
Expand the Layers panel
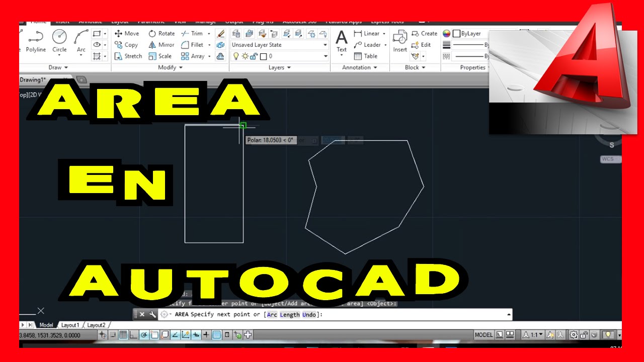280,67
